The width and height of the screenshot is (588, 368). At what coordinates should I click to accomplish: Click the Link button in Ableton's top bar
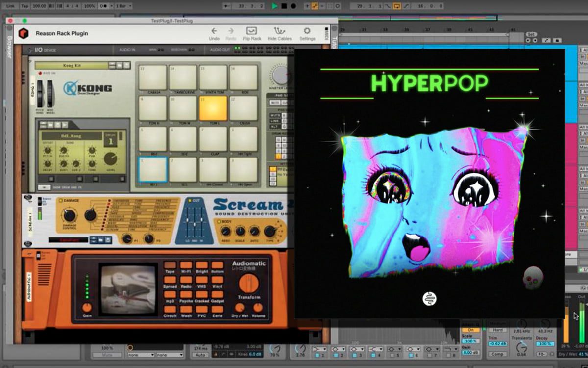tap(10, 6)
